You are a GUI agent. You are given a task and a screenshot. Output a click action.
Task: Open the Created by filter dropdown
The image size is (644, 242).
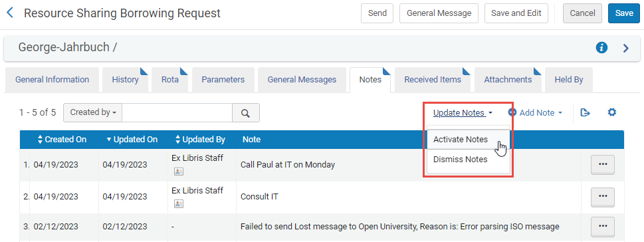point(93,112)
